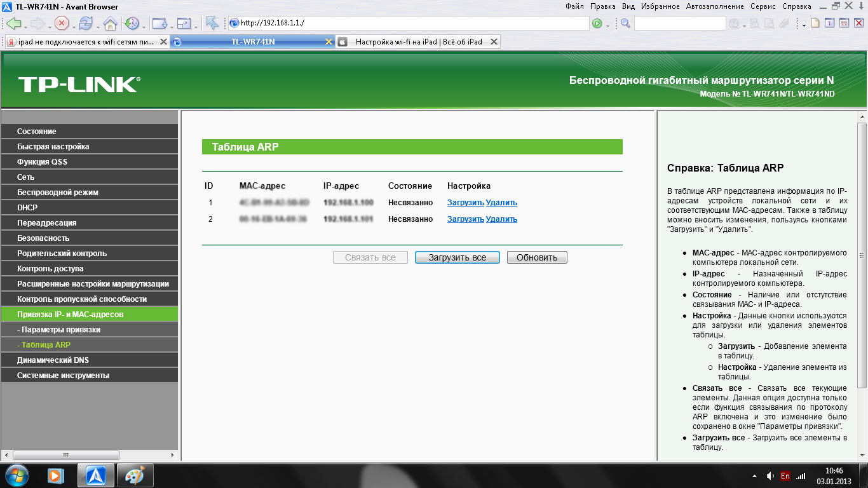Click the green Back arrow in toolbar

pos(13,24)
